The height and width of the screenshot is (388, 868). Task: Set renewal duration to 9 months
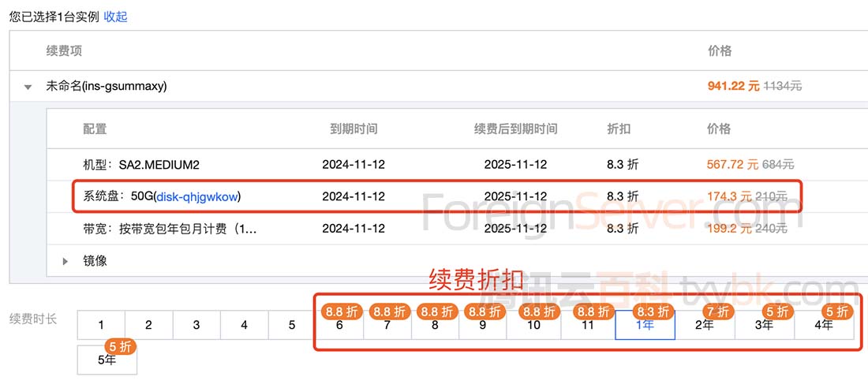(483, 325)
